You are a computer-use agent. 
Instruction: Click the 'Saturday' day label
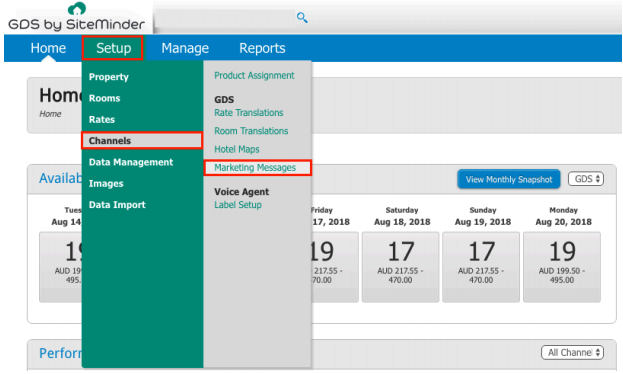[402, 210]
